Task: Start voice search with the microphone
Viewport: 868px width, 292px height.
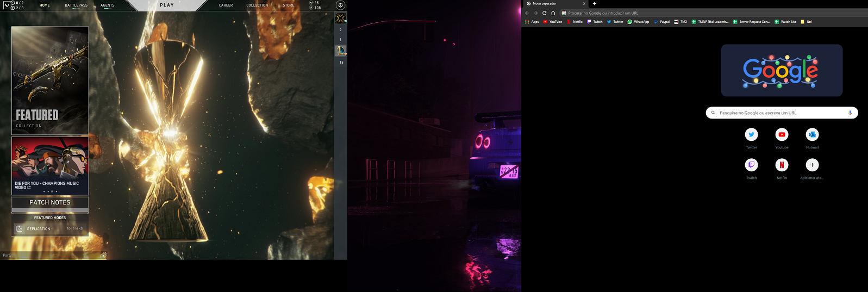Action: tap(850, 113)
